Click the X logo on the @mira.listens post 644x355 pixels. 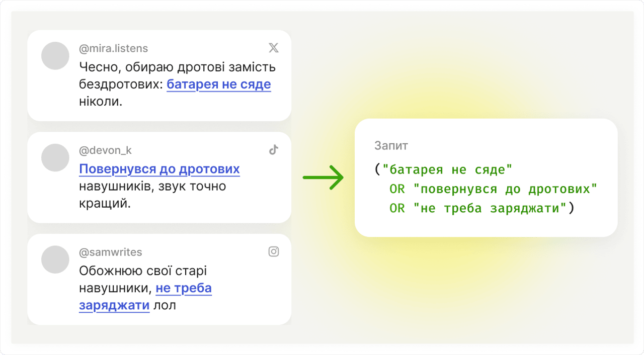click(274, 48)
